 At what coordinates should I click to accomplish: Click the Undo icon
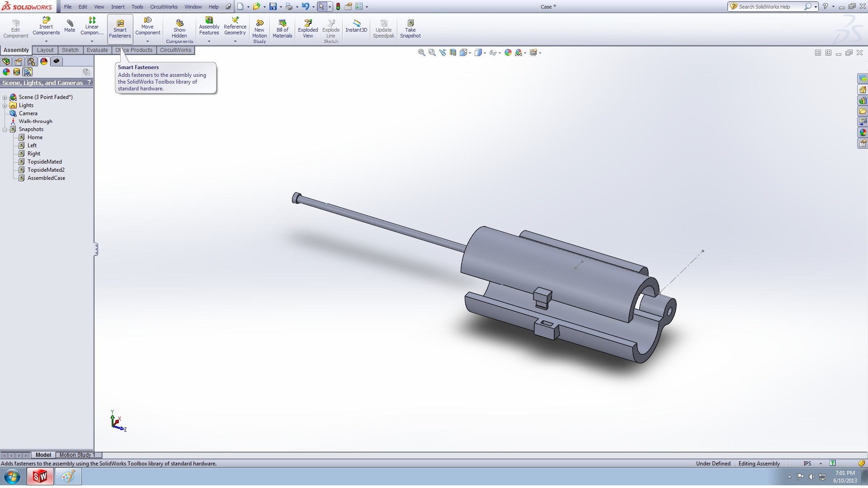[x=305, y=7]
